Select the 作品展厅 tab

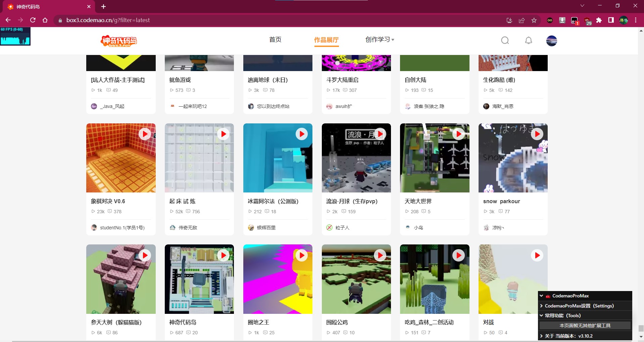[326, 40]
